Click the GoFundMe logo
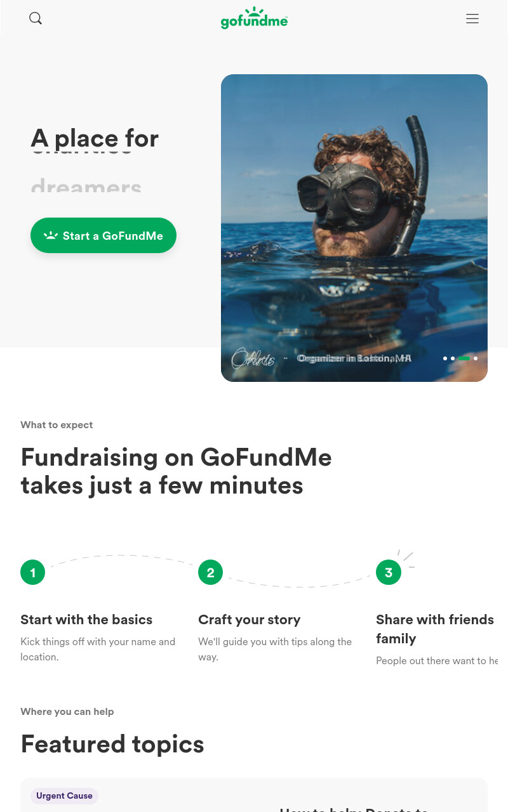The height and width of the screenshot is (812, 508). (254, 18)
